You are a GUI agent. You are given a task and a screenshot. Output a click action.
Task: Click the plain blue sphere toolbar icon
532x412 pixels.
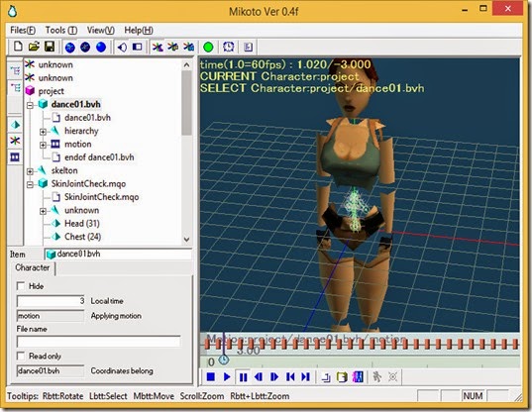(x=101, y=48)
